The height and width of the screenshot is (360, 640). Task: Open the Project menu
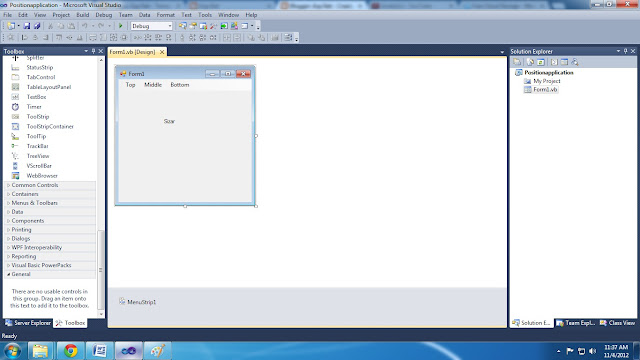pyautogui.click(x=61, y=15)
